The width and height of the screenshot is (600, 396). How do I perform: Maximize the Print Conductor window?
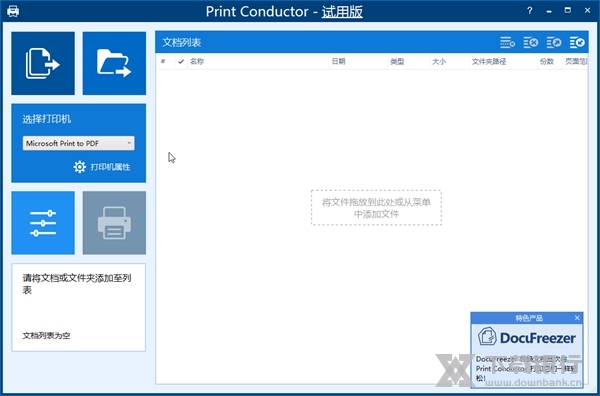point(568,11)
